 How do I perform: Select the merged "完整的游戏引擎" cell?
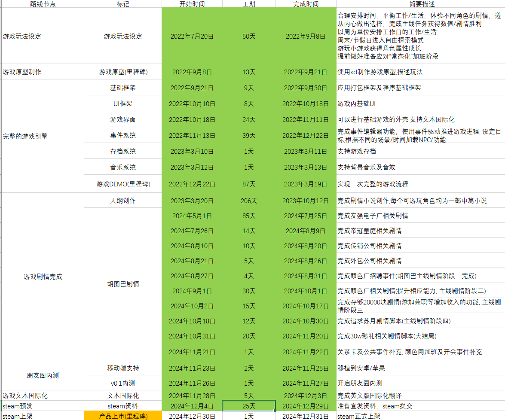[x=43, y=136]
